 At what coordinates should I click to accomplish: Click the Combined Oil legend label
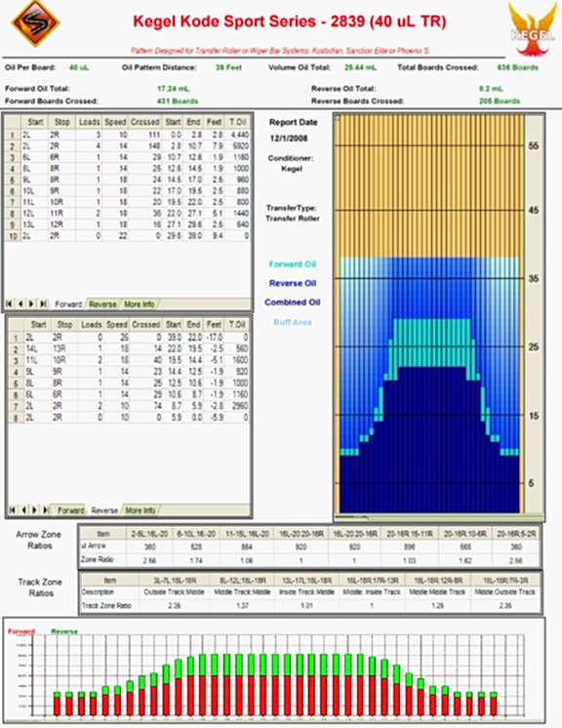point(293,303)
